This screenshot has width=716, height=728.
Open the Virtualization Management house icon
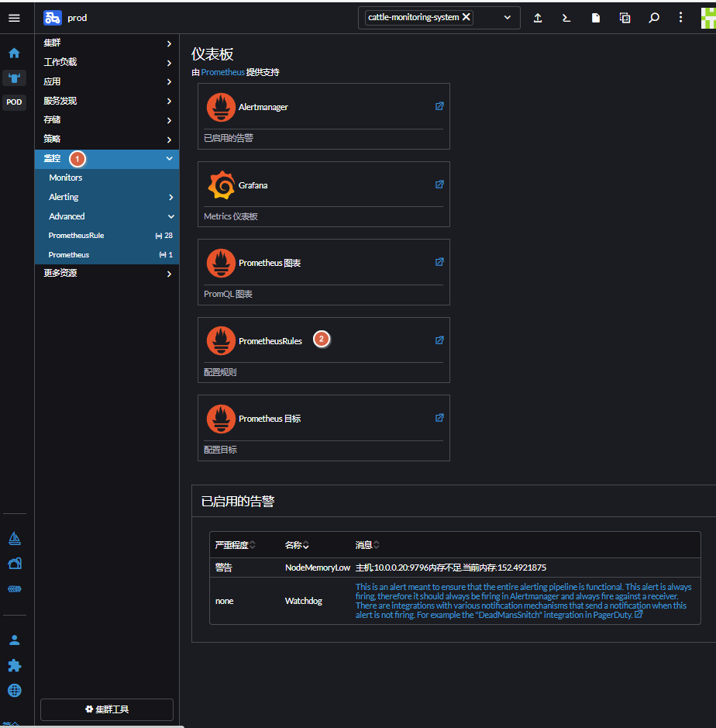tap(15, 563)
